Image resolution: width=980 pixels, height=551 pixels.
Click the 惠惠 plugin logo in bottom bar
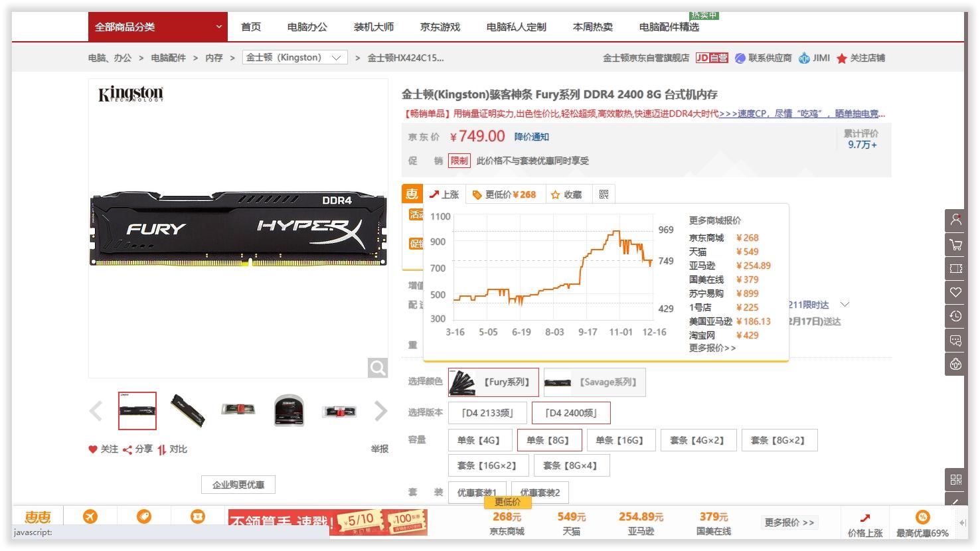click(38, 517)
